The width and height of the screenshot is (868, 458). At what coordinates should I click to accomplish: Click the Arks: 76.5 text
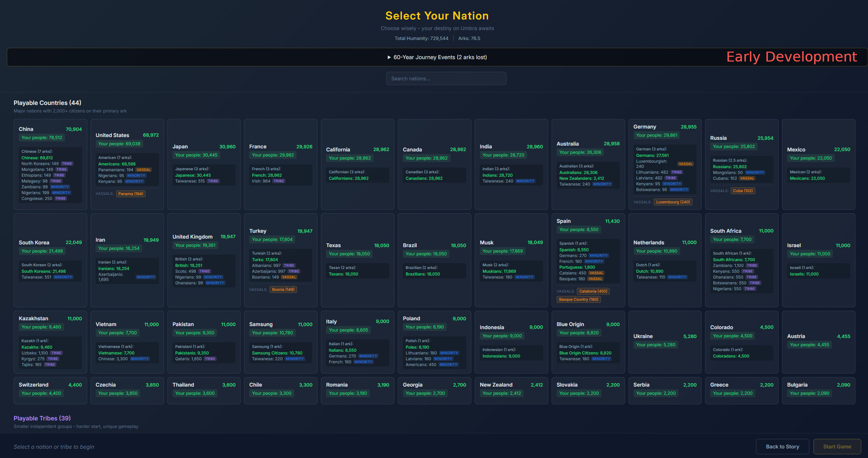tap(469, 38)
